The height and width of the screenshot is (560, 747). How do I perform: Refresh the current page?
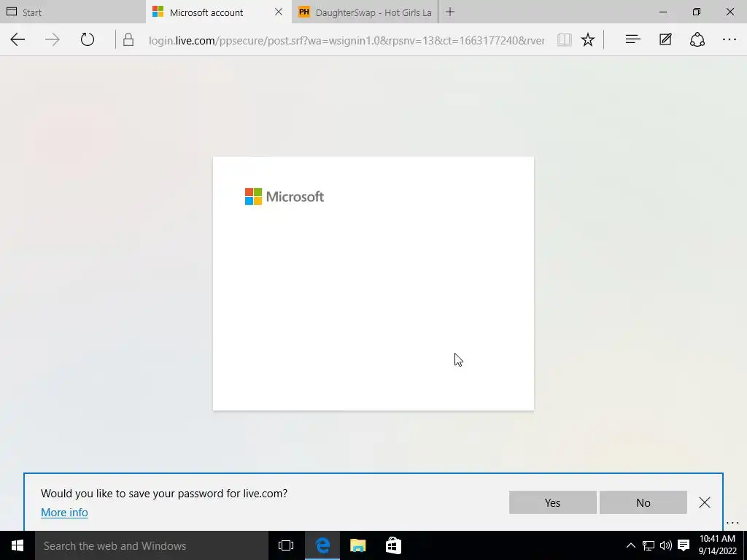click(x=88, y=39)
